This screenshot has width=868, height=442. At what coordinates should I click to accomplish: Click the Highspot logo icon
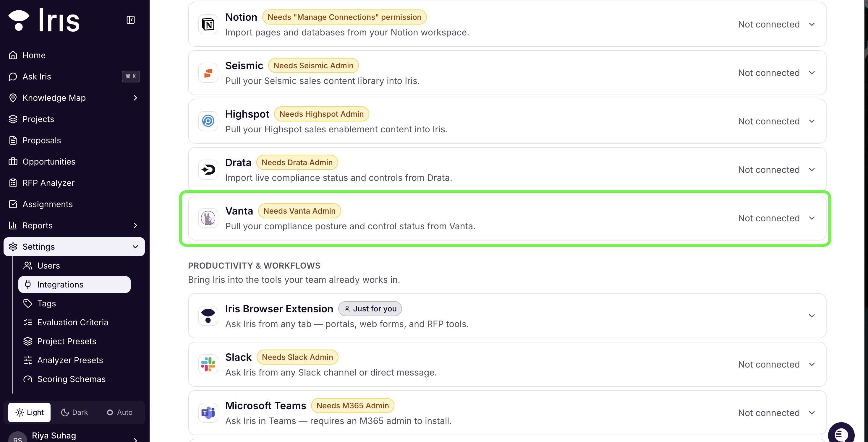208,121
